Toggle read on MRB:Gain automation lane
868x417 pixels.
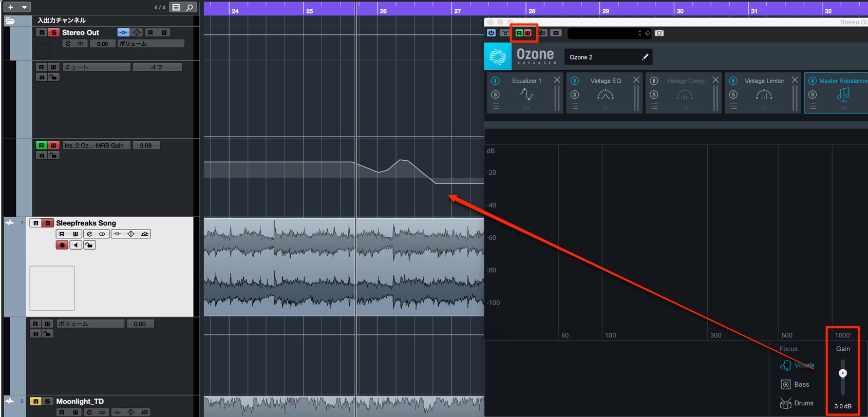(x=42, y=145)
